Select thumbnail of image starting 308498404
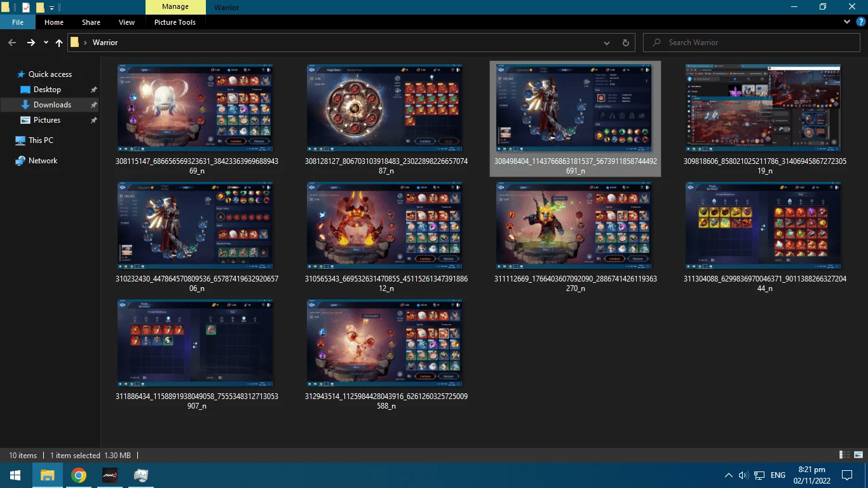The height and width of the screenshot is (488, 868). click(x=574, y=108)
